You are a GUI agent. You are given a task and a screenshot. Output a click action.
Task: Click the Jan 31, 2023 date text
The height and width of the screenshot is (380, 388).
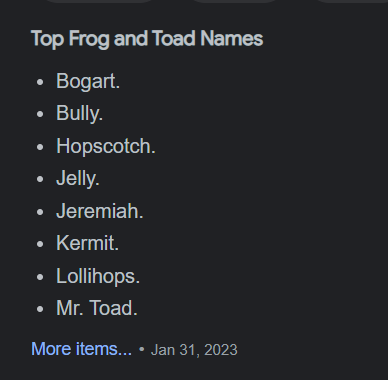pos(194,350)
